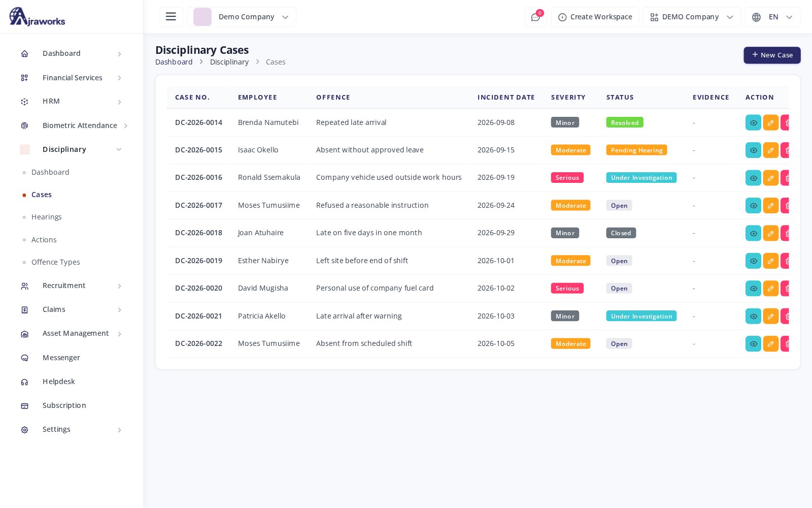The image size is (812, 508).
Task: Go to Dashboard breadcrumb link
Action: click(174, 62)
